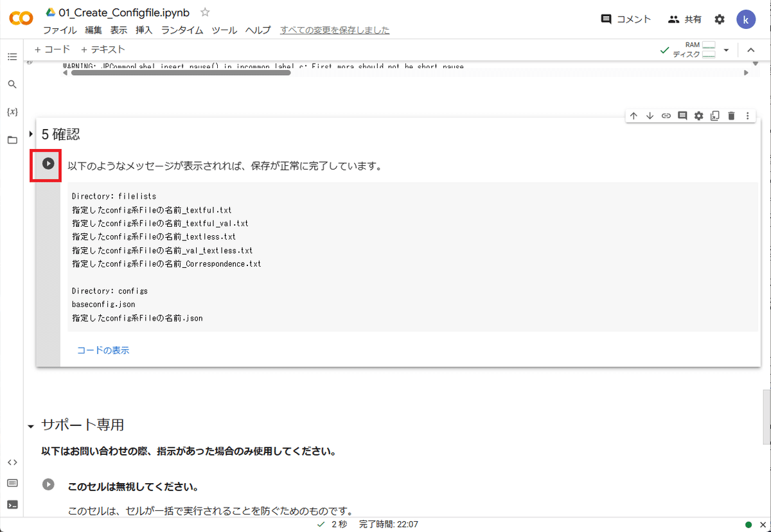
Task: Click the Colab logo icon
Action: pos(21,19)
